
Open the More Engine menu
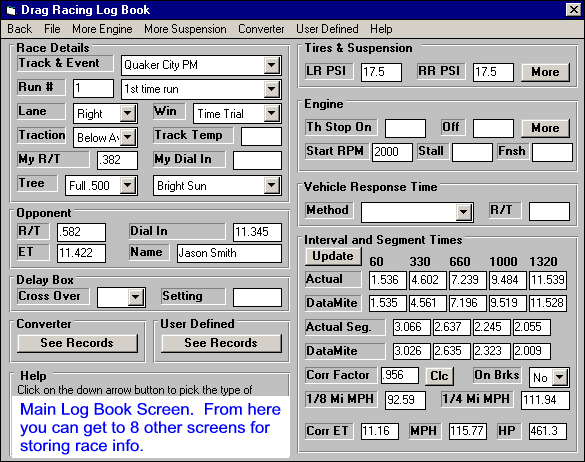[102, 29]
